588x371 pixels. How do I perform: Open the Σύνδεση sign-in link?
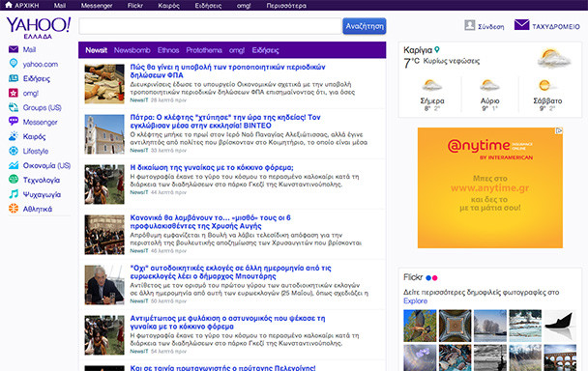491,27
